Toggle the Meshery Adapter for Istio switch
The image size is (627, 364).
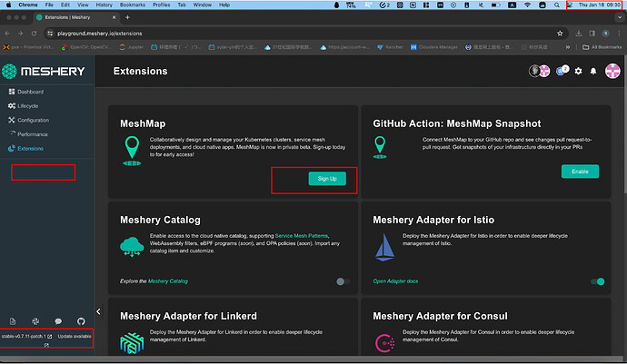tap(598, 281)
